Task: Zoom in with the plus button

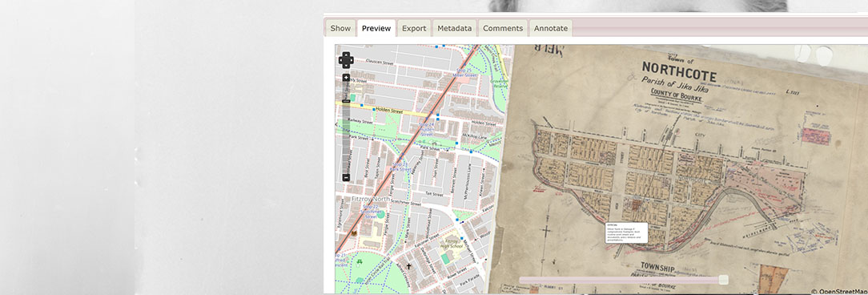Action: pos(346,78)
